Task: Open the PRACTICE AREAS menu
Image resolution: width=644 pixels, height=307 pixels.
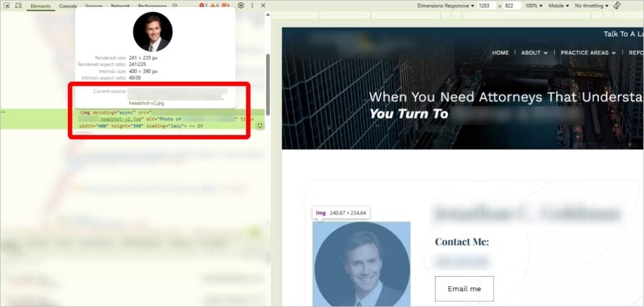Action: (588, 53)
